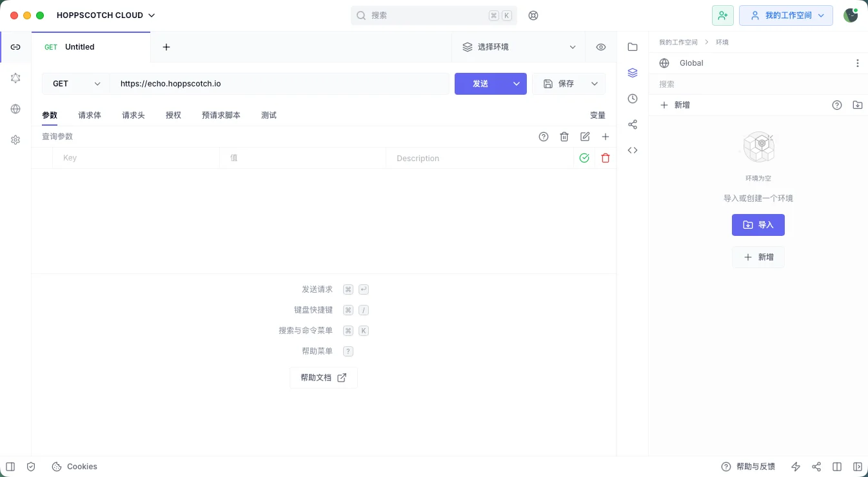Image resolution: width=868 pixels, height=477 pixels.
Task: Click the 导入 import environment button
Action: click(758, 225)
